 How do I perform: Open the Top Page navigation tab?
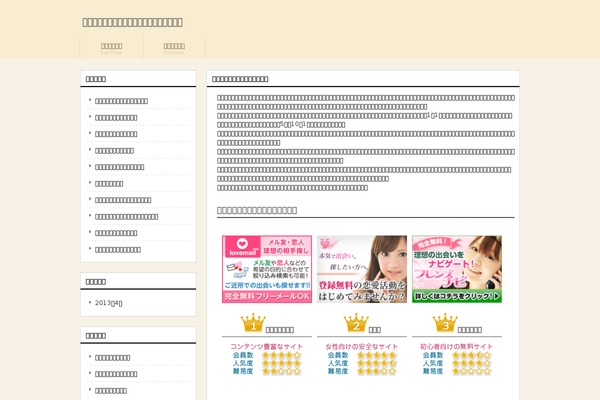click(111, 48)
